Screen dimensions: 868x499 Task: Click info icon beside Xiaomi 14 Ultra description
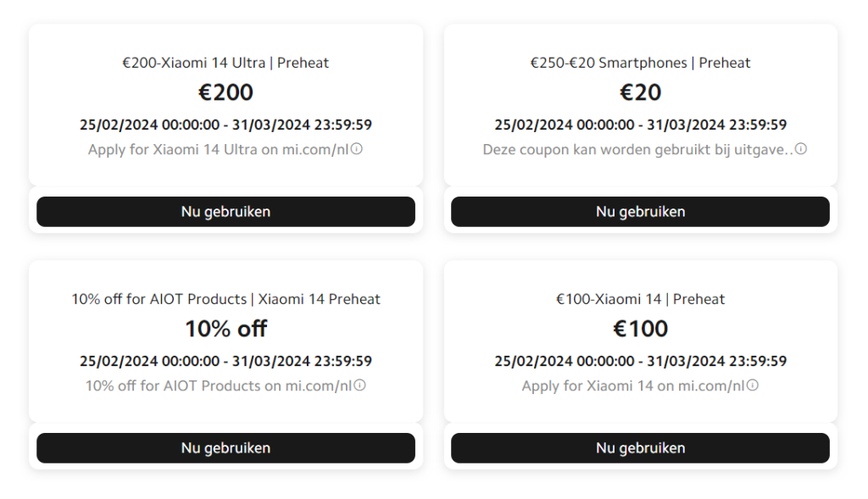tap(357, 149)
